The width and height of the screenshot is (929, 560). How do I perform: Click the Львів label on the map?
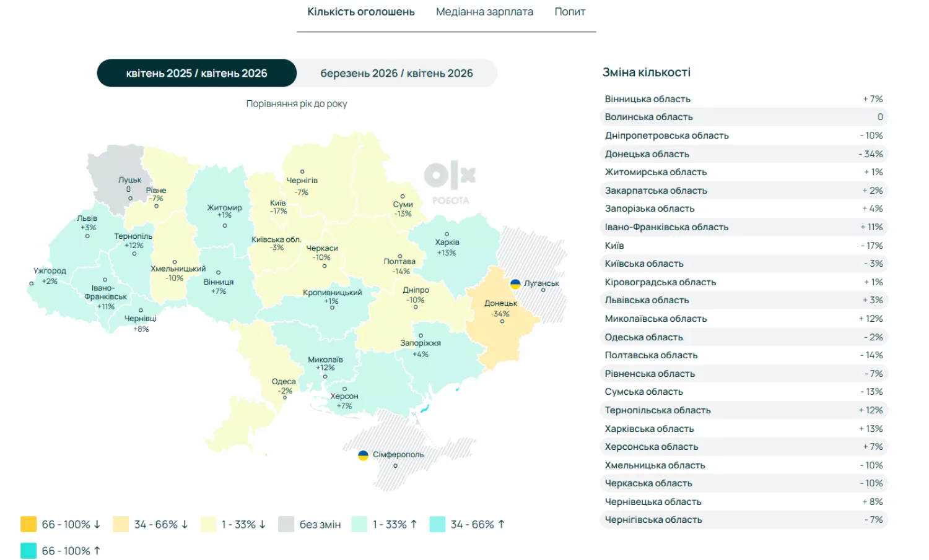pyautogui.click(x=87, y=218)
